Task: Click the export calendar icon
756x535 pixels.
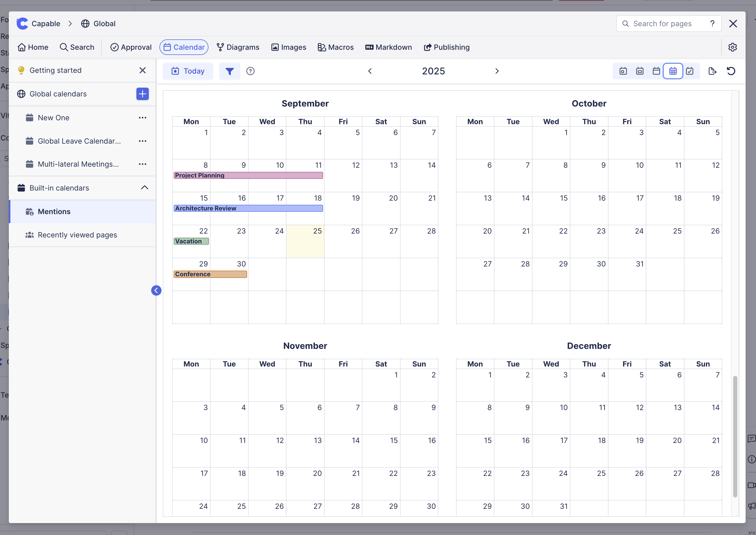Action: (x=712, y=71)
